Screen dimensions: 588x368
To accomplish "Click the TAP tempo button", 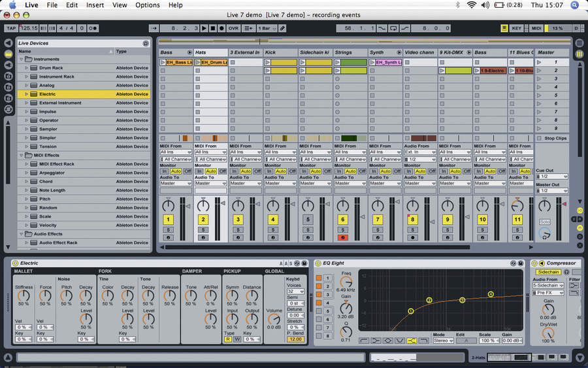I will pyautogui.click(x=11, y=28).
